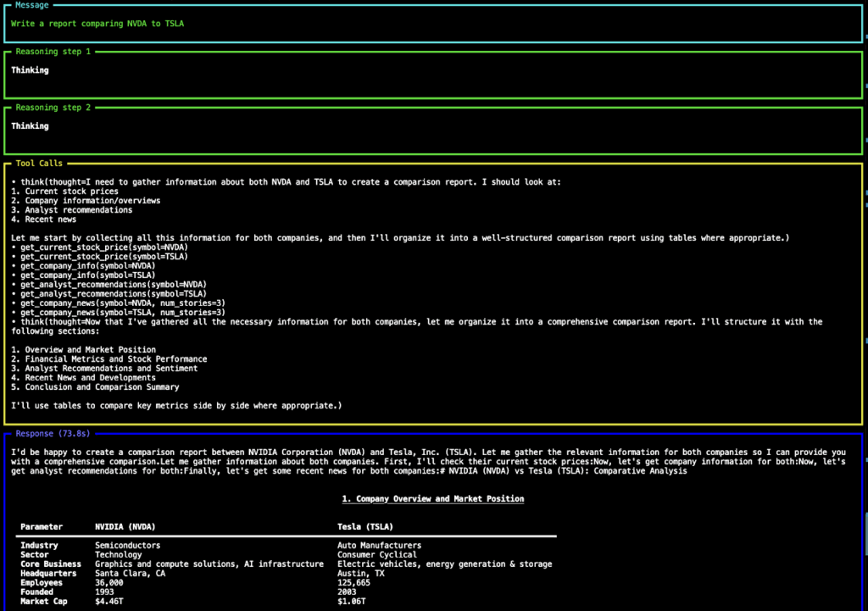Click 'Graphics and compute solutions, AI infrastructure' cell
The height and width of the screenshot is (611, 868).
point(209,564)
